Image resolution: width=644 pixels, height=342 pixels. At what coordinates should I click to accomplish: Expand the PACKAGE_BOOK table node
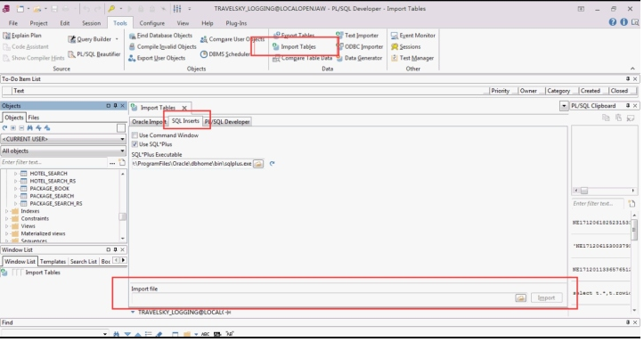click(x=16, y=189)
